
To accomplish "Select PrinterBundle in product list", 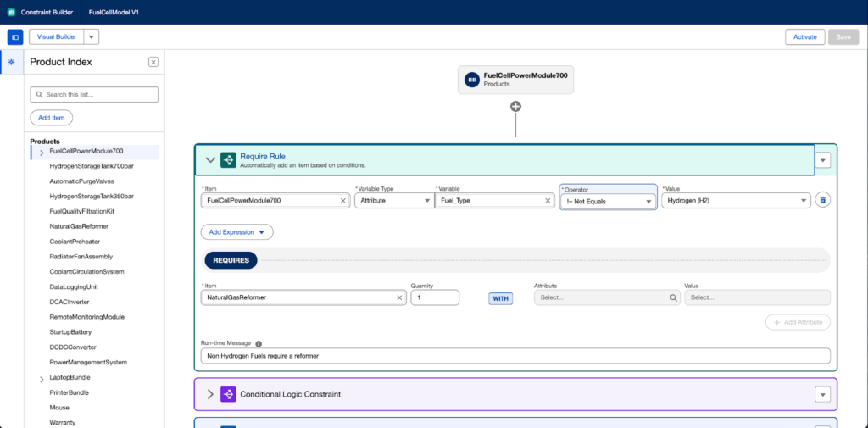I will tap(70, 392).
